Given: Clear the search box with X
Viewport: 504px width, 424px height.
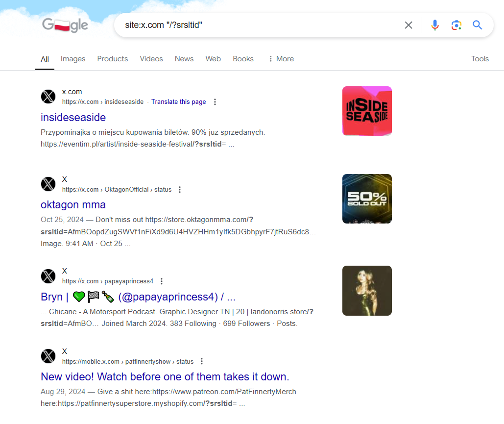Looking at the screenshot, I should 408,25.
